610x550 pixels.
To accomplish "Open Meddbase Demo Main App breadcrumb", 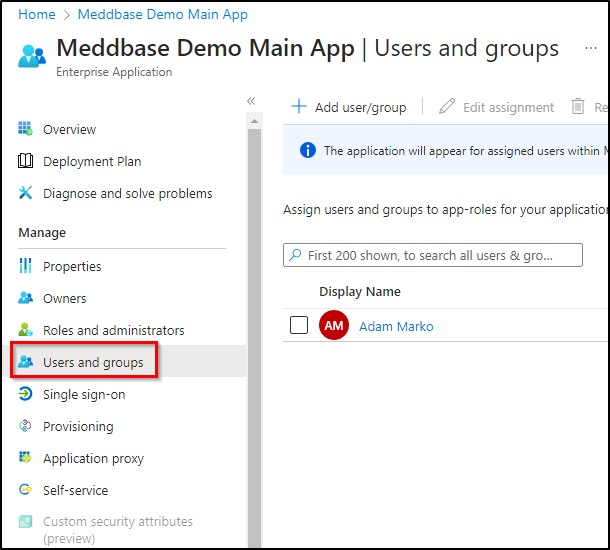I will click(163, 14).
